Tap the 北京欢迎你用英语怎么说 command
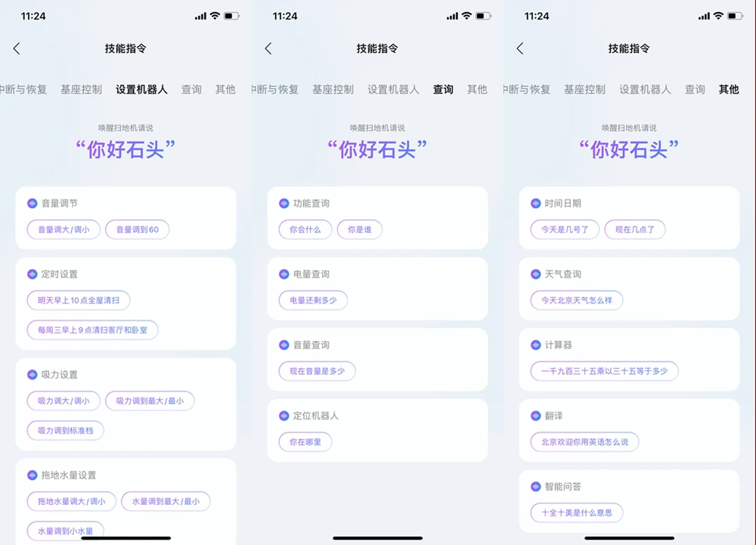 (x=584, y=441)
